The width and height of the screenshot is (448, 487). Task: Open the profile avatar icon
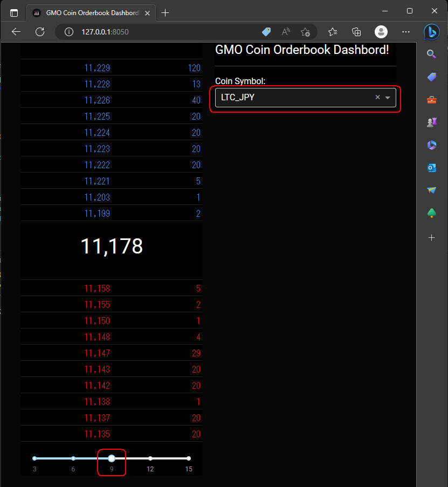[381, 32]
